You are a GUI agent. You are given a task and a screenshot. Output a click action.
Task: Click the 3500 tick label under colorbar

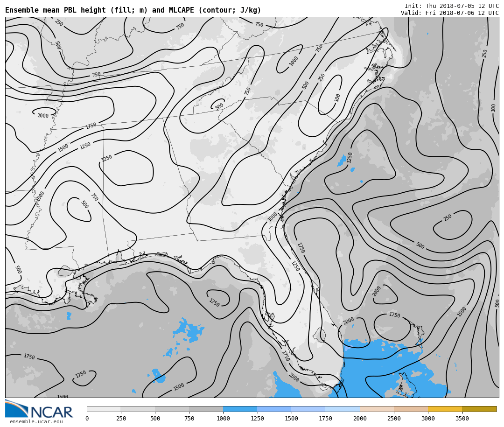tap(462, 419)
